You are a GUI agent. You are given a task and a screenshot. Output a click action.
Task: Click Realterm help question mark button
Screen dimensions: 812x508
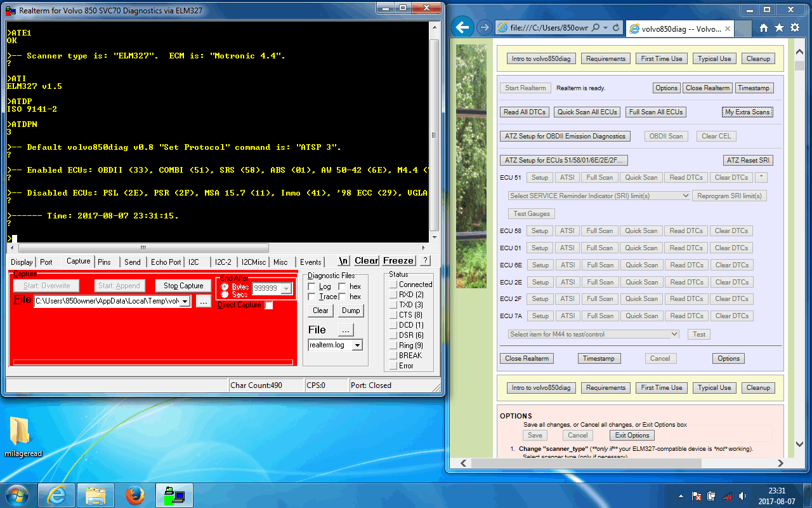tap(425, 260)
